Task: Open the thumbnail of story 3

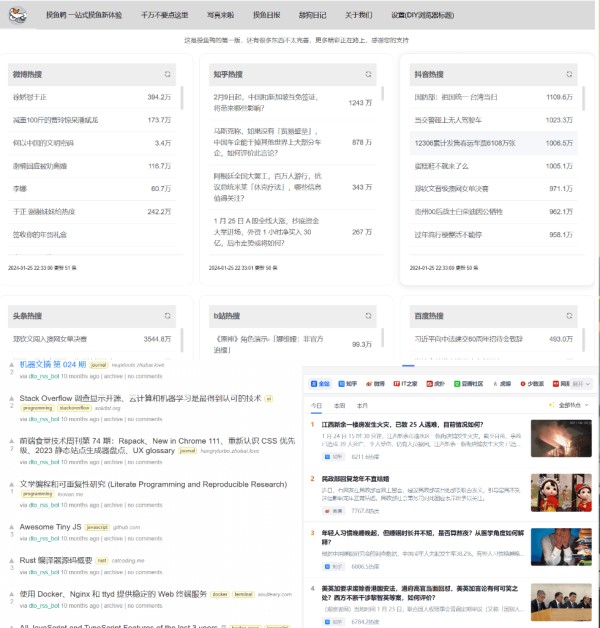Action: pyautogui.click(x=561, y=547)
